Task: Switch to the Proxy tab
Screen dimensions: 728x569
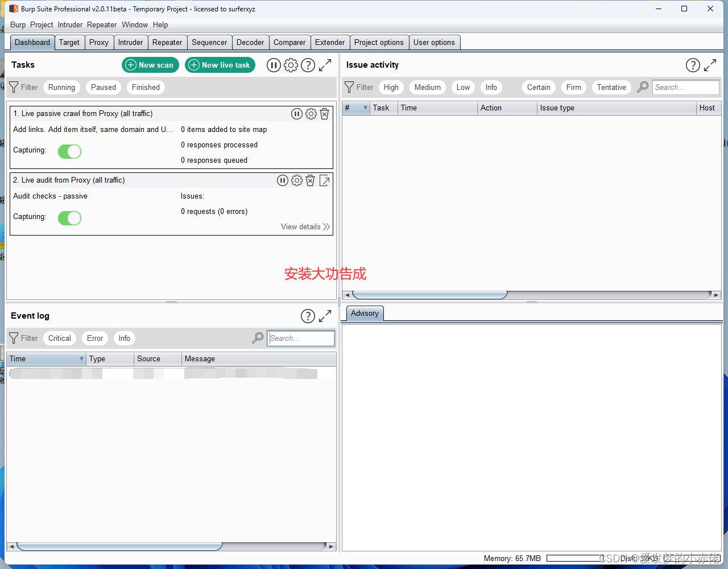Action: click(99, 42)
